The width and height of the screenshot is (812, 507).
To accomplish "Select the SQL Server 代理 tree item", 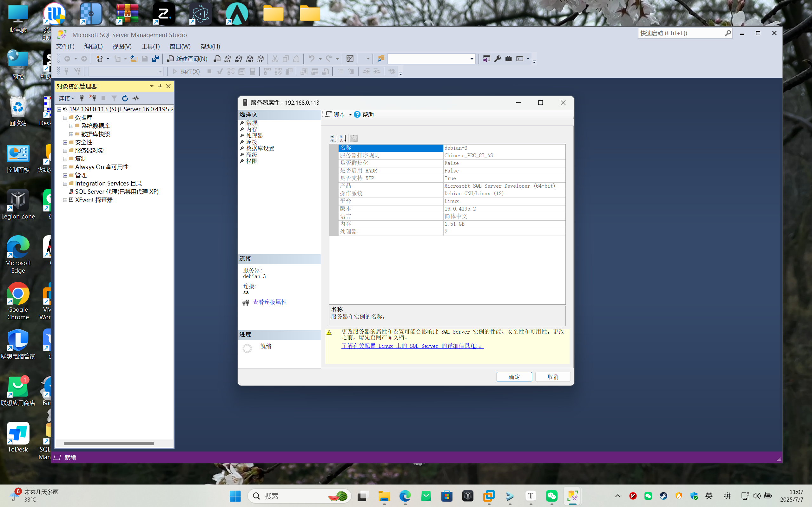I will click(x=116, y=192).
